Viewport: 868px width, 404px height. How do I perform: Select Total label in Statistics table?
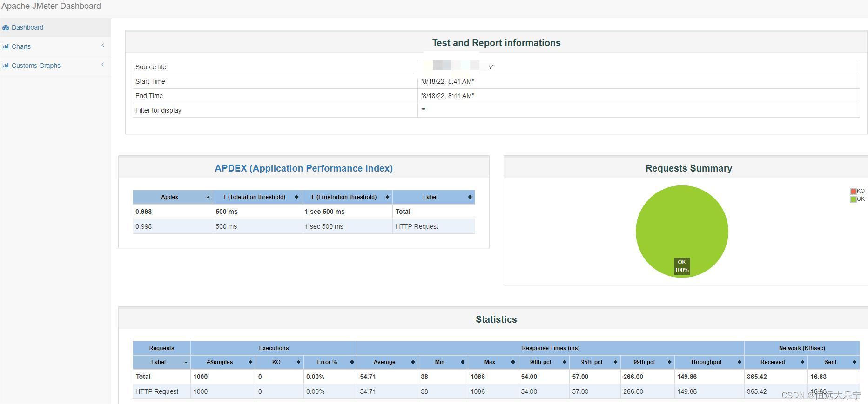[143, 377]
